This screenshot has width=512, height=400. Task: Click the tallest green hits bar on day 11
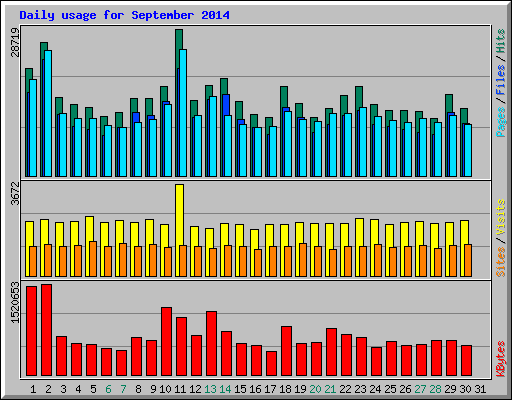click(179, 39)
